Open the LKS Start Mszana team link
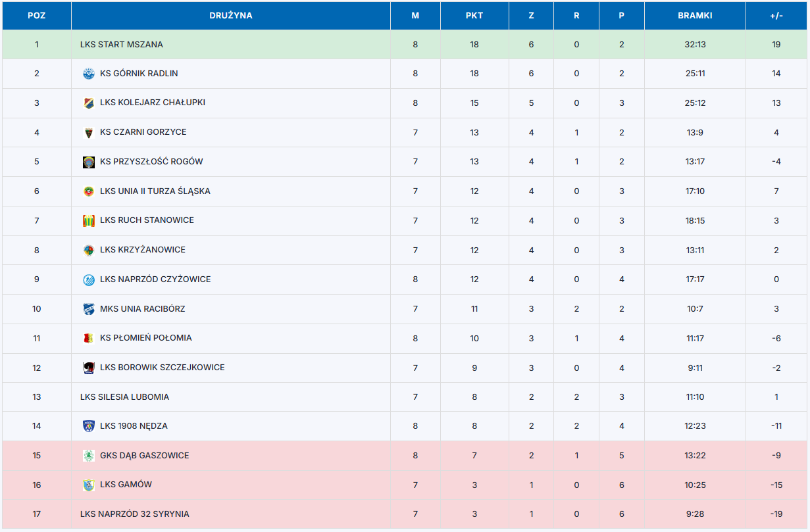The width and height of the screenshot is (810, 532). pyautogui.click(x=122, y=45)
